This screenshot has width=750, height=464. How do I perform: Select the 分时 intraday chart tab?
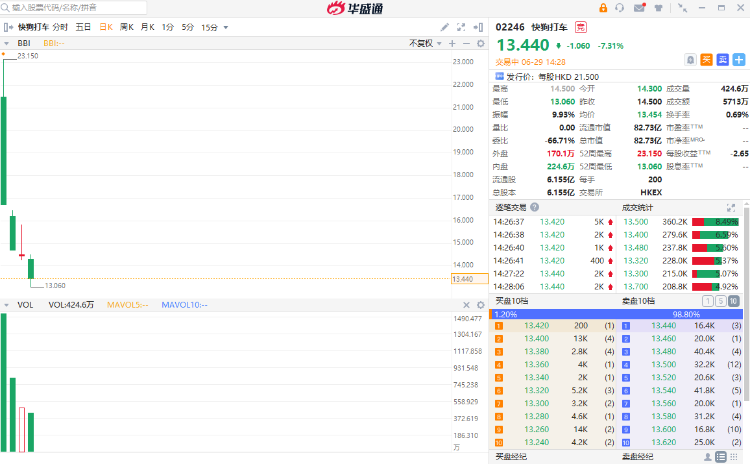[x=60, y=27]
